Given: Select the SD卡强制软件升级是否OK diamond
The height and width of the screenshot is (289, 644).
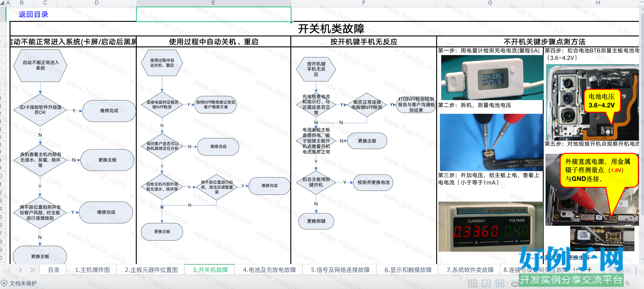Looking at the screenshot, I should tap(40, 110).
